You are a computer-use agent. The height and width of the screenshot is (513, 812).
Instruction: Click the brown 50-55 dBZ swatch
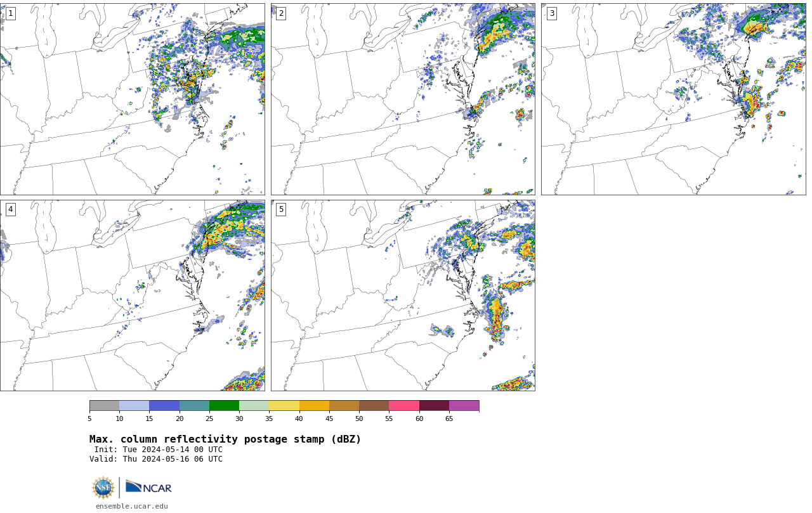pyautogui.click(x=374, y=406)
